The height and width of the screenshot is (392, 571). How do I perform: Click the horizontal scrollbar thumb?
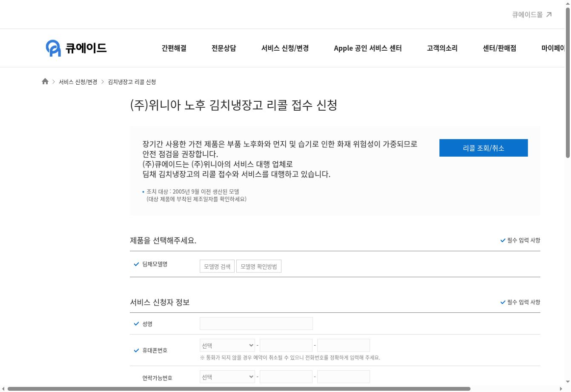coord(239,389)
